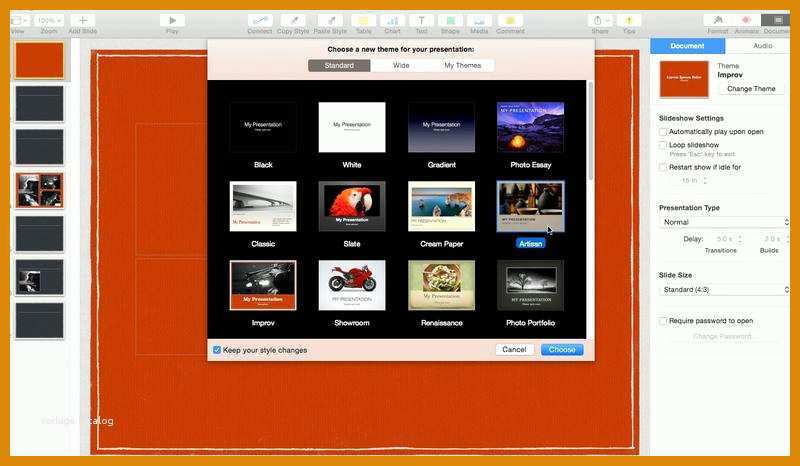Toggle Keep your style changes checkbox
800x466 pixels.
click(x=217, y=350)
